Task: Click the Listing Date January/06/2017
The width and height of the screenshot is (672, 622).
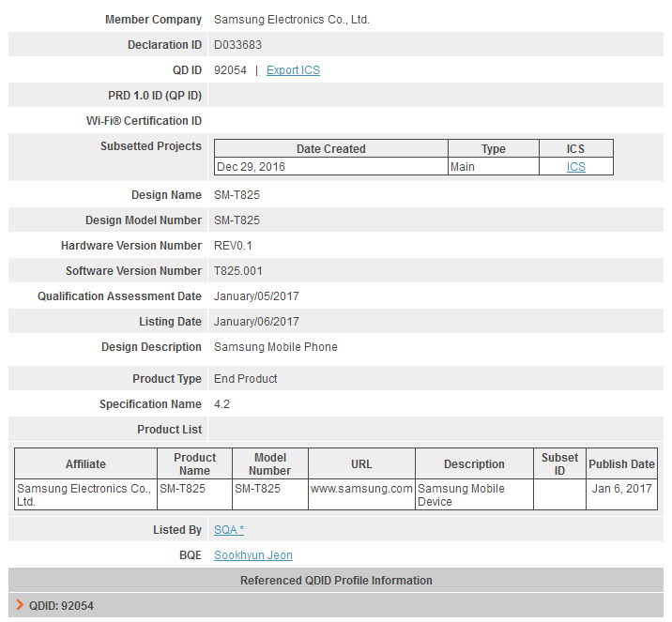Action: [257, 321]
